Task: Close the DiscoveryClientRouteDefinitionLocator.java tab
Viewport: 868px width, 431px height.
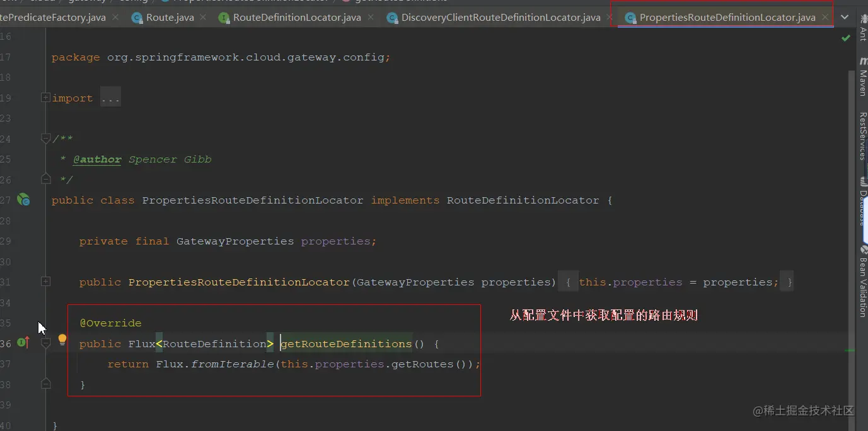Action: pos(610,18)
